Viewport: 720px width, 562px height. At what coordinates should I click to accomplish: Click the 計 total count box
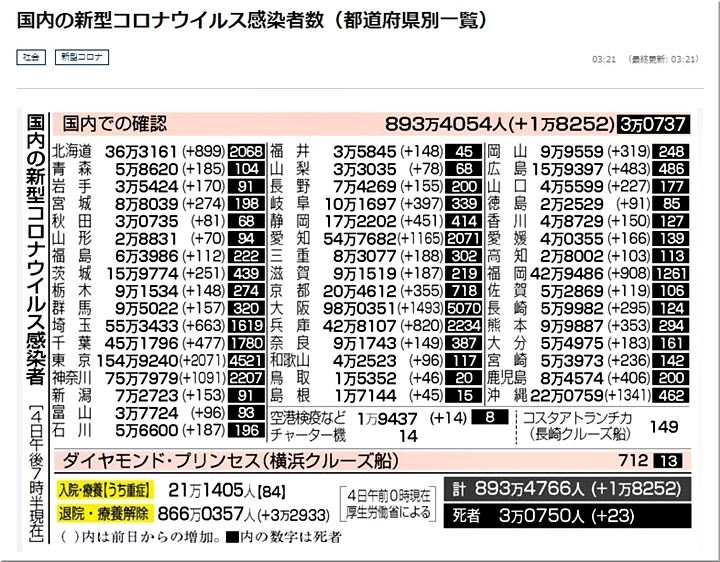567,490
